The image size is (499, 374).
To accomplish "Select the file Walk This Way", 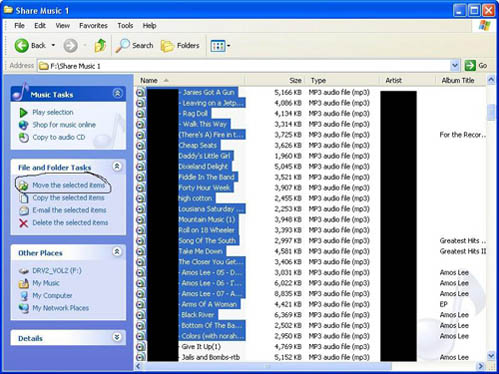I will pos(204,124).
